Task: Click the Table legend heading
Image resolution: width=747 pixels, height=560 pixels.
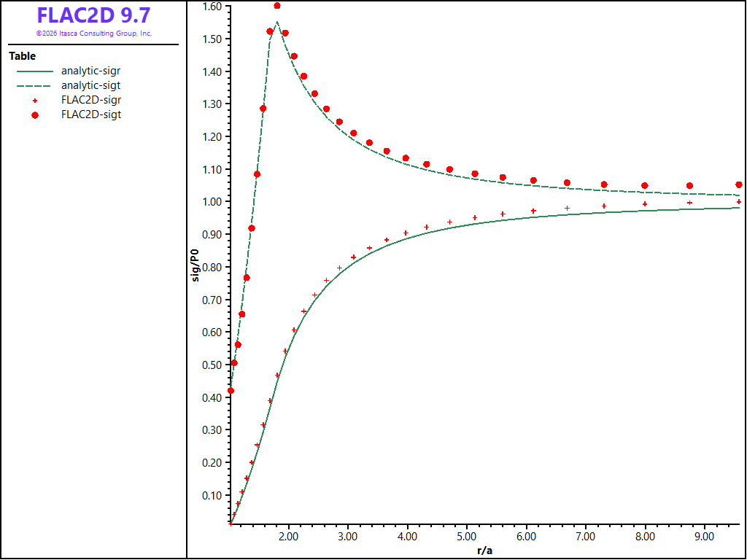Action: [23, 56]
